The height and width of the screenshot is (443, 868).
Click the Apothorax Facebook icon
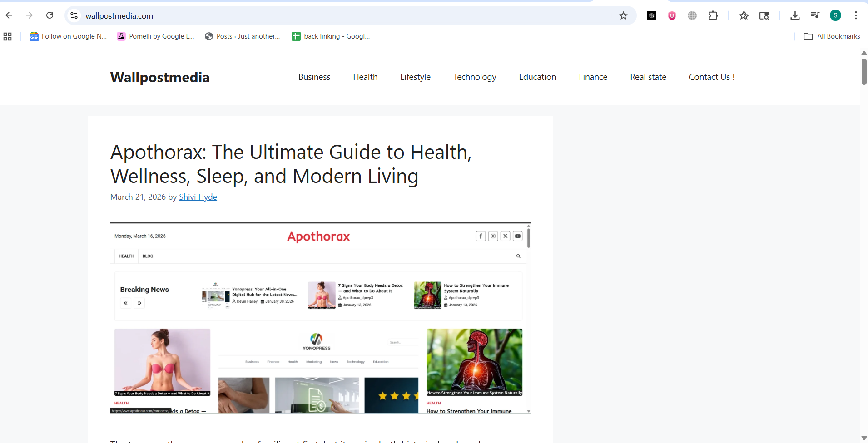[x=481, y=236]
